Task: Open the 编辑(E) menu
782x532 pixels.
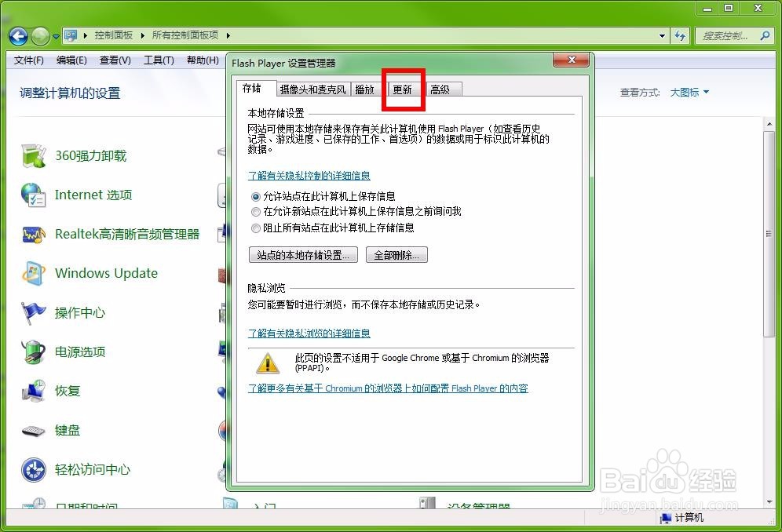Action: coord(71,60)
